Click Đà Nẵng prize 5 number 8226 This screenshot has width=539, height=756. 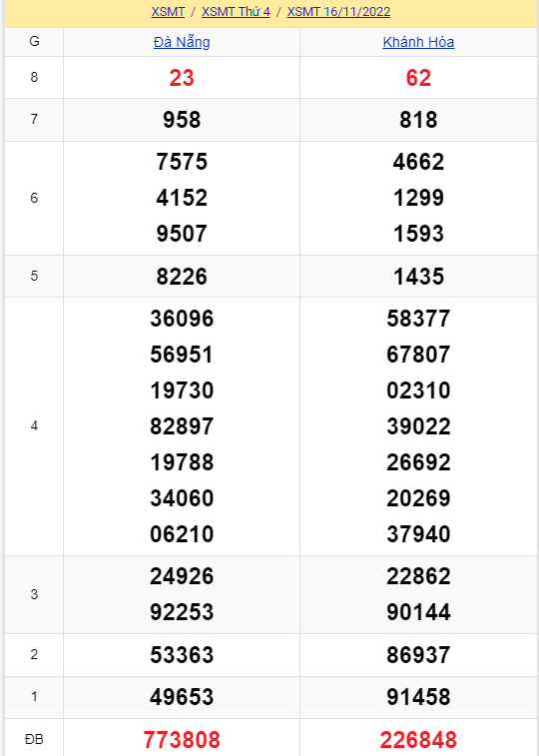(182, 277)
